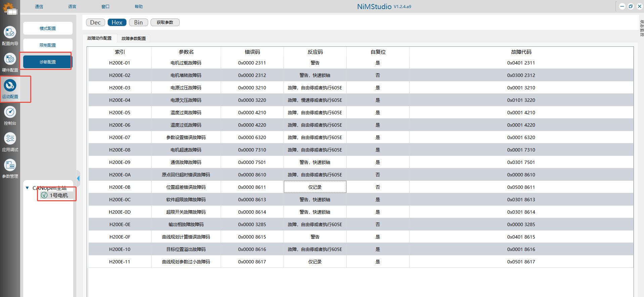Select index cell H200E-0D
Image resolution: width=644 pixels, height=297 pixels.
click(x=120, y=212)
